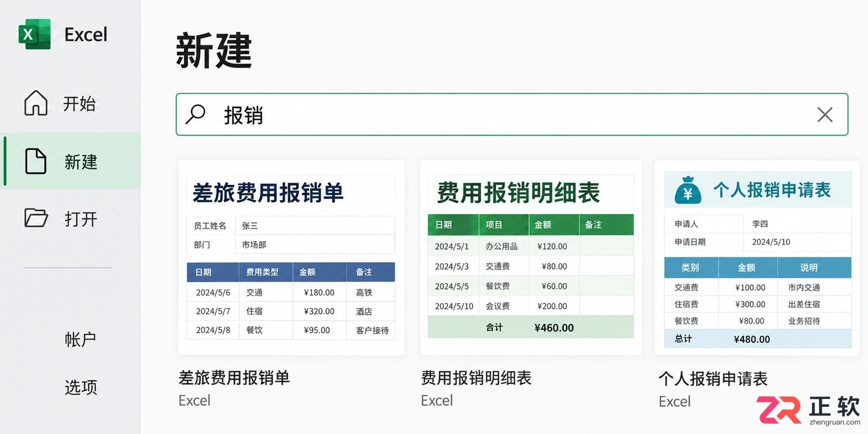The image size is (868, 434).
Task: Click the new document icon beside 新建
Action: click(36, 161)
